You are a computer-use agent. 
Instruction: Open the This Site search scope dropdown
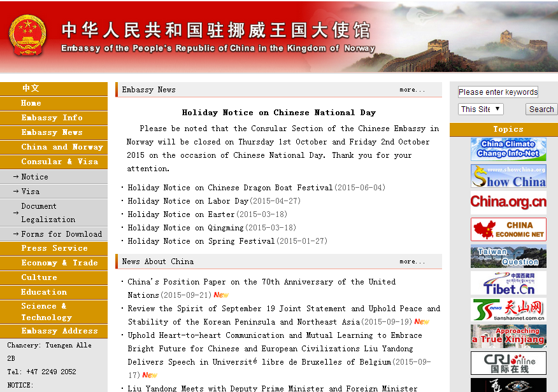pos(481,109)
